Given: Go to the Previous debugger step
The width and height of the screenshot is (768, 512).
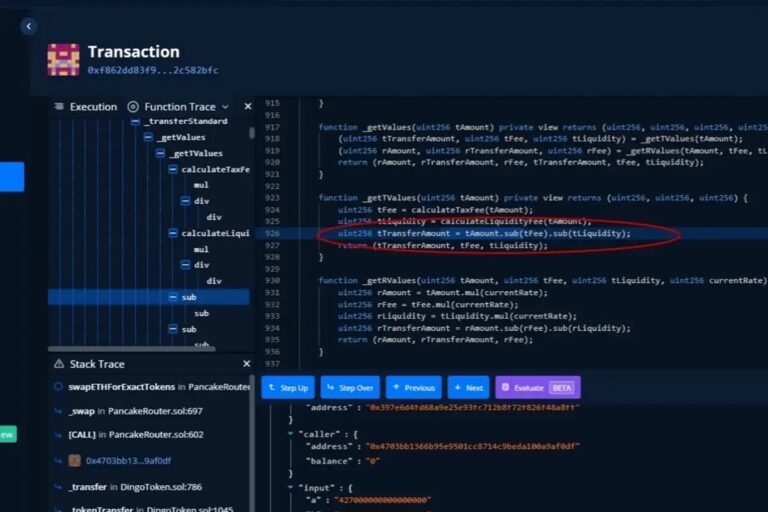Looking at the screenshot, I should [413, 388].
